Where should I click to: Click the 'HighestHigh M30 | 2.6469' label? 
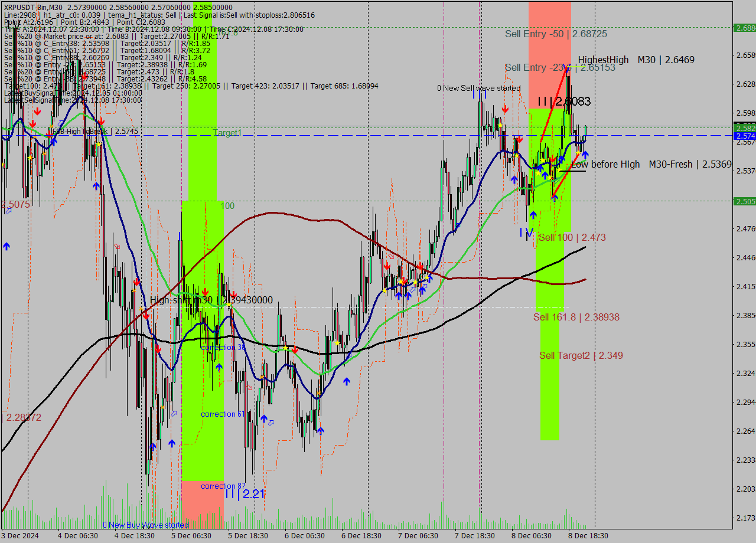click(636, 60)
